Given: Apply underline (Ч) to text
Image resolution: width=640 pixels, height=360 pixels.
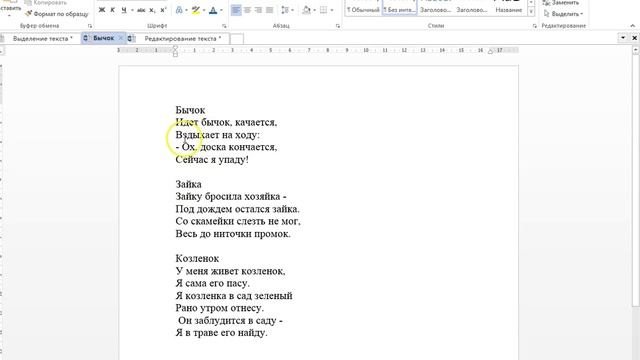Looking at the screenshot, I should pos(124,10).
